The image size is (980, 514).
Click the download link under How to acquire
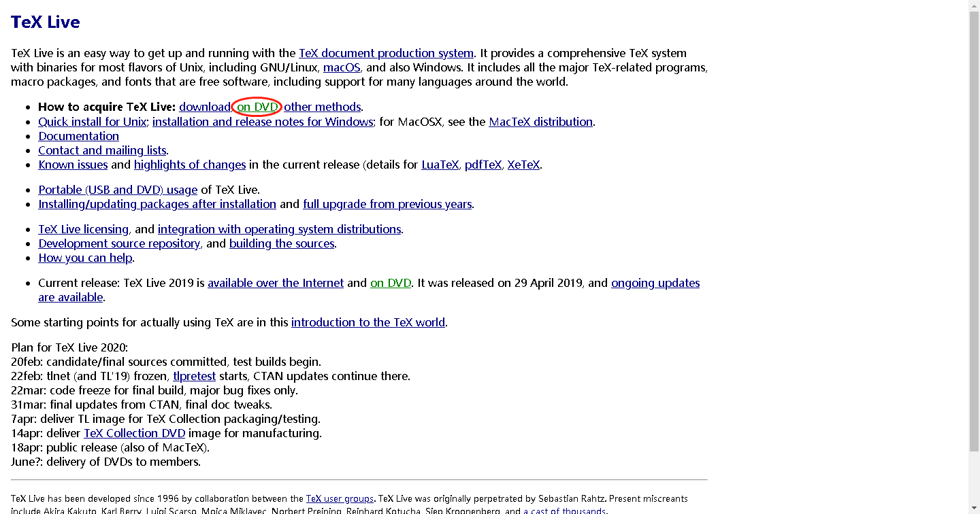(205, 107)
